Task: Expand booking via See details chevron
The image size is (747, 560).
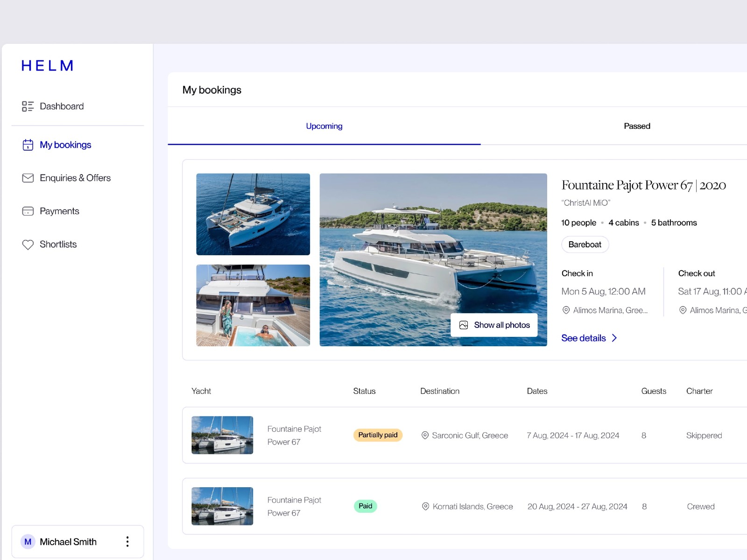Action: (x=614, y=338)
